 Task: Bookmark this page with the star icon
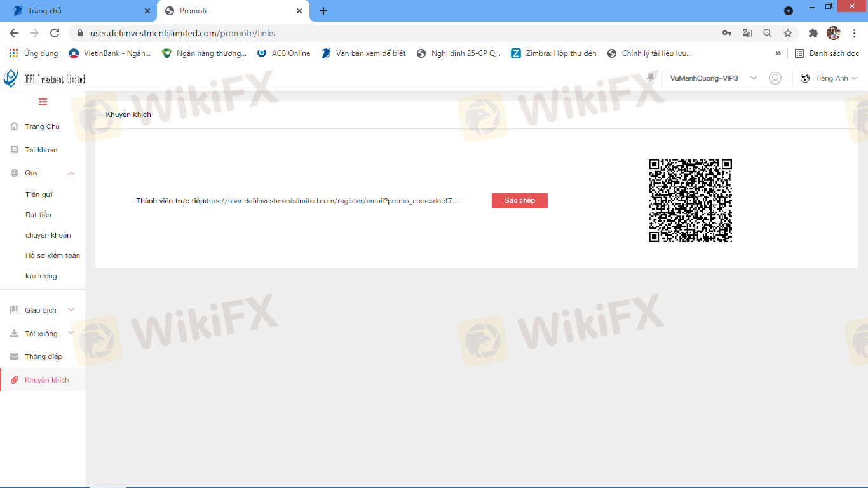[x=788, y=33]
